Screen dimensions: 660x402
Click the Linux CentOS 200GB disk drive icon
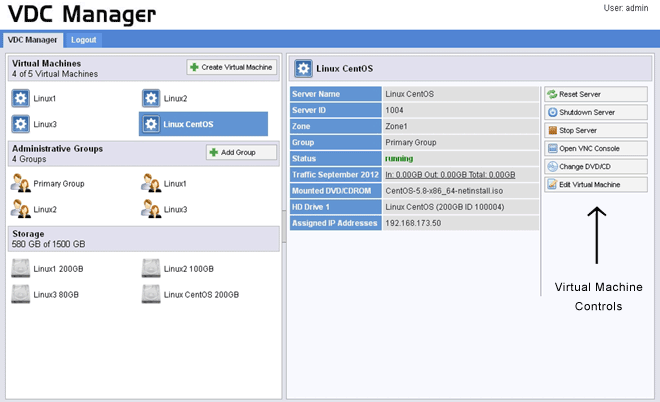[151, 294]
